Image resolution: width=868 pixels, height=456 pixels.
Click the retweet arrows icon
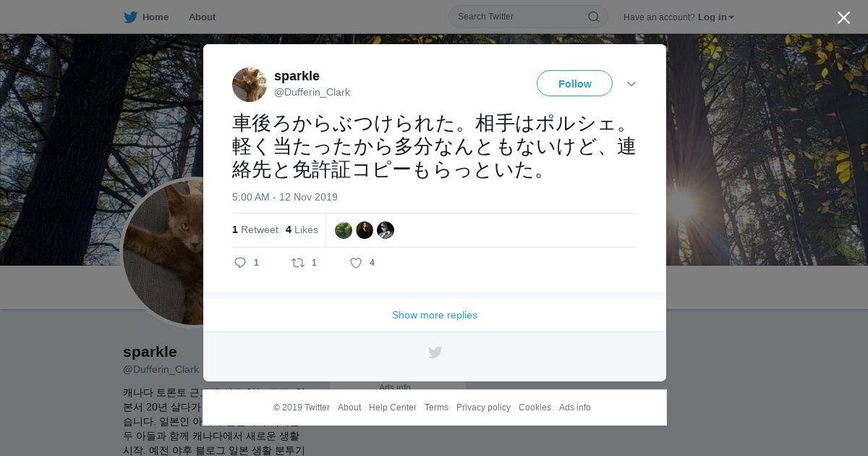(x=298, y=263)
